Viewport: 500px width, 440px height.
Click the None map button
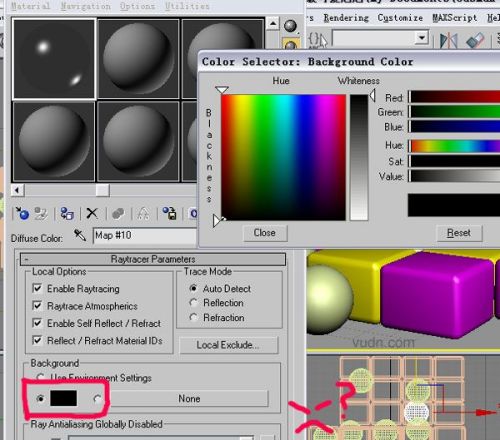(x=189, y=398)
